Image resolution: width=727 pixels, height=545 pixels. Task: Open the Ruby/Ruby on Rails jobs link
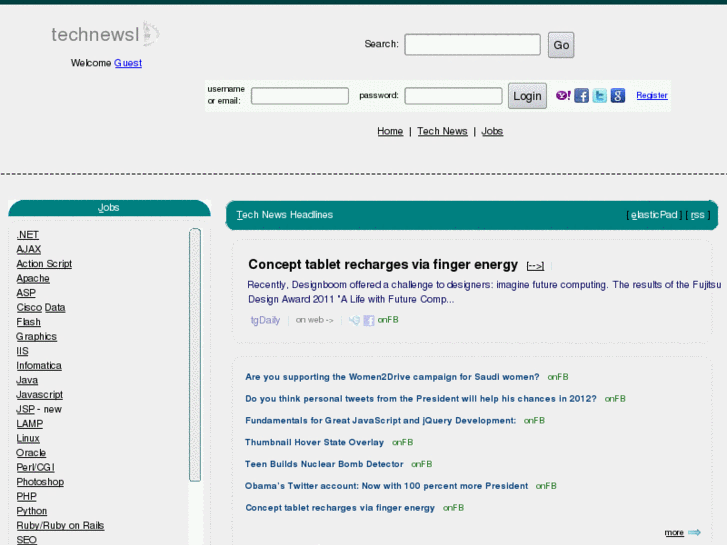[x=60, y=526]
